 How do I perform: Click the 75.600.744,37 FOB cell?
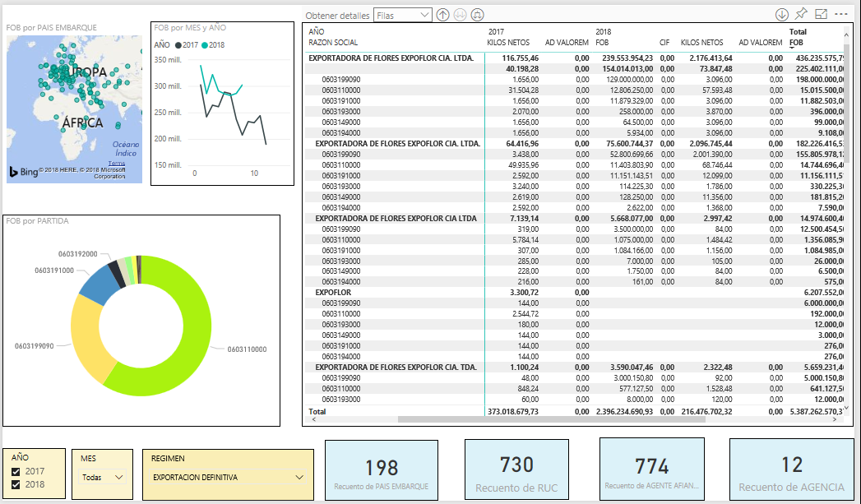point(629,144)
